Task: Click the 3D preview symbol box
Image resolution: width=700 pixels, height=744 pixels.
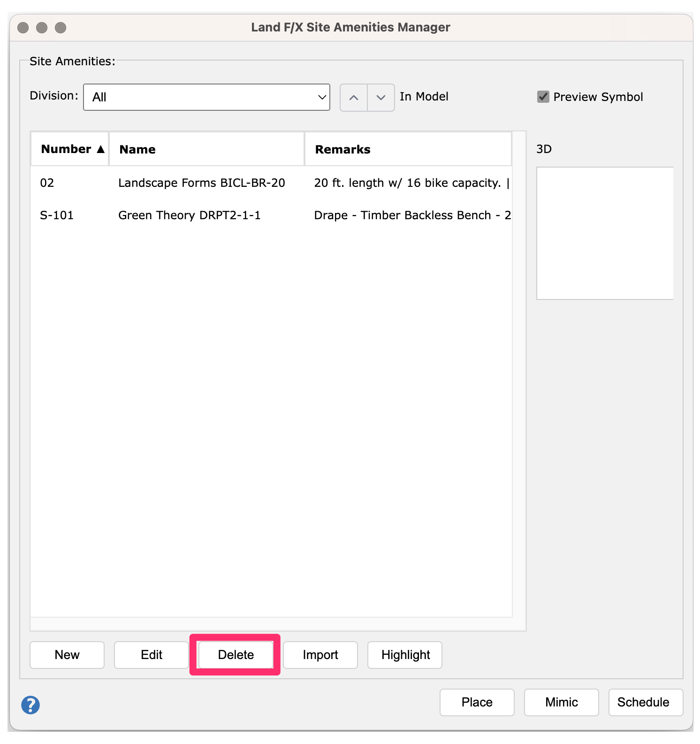Action: [x=604, y=233]
